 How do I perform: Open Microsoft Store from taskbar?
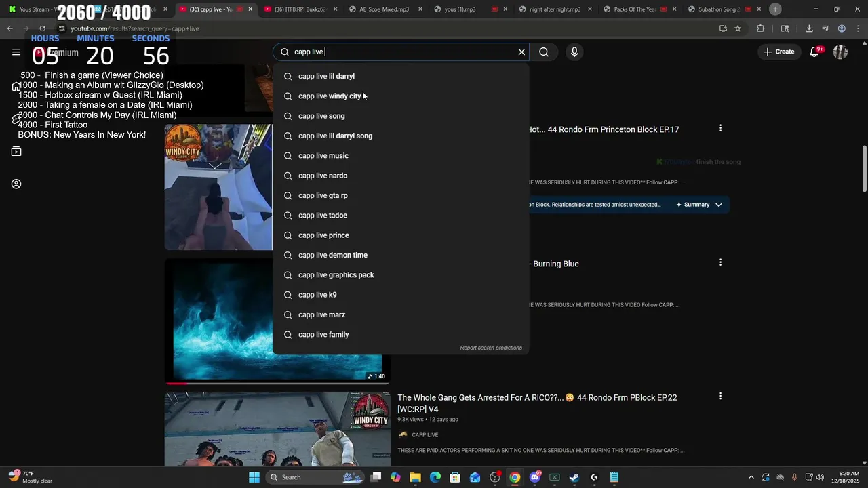[455, 477]
